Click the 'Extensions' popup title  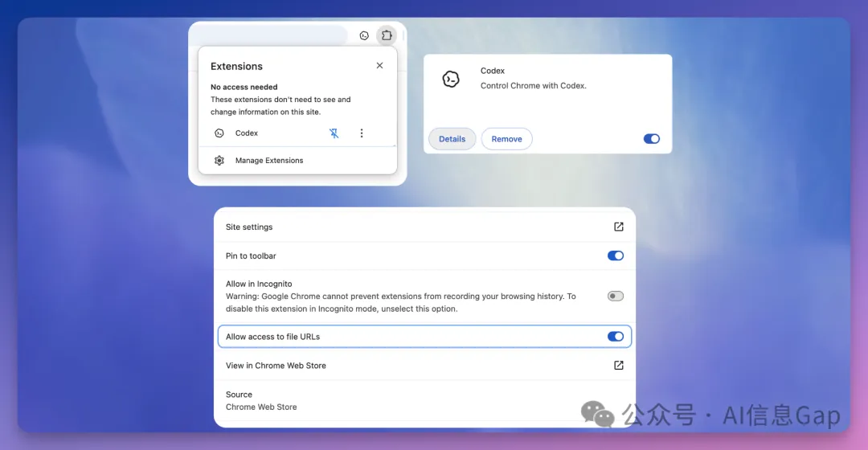pos(236,67)
